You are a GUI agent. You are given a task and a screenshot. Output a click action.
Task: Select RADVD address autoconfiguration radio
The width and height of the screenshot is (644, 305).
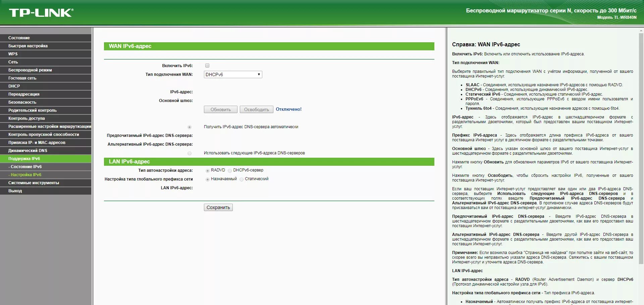(x=208, y=170)
